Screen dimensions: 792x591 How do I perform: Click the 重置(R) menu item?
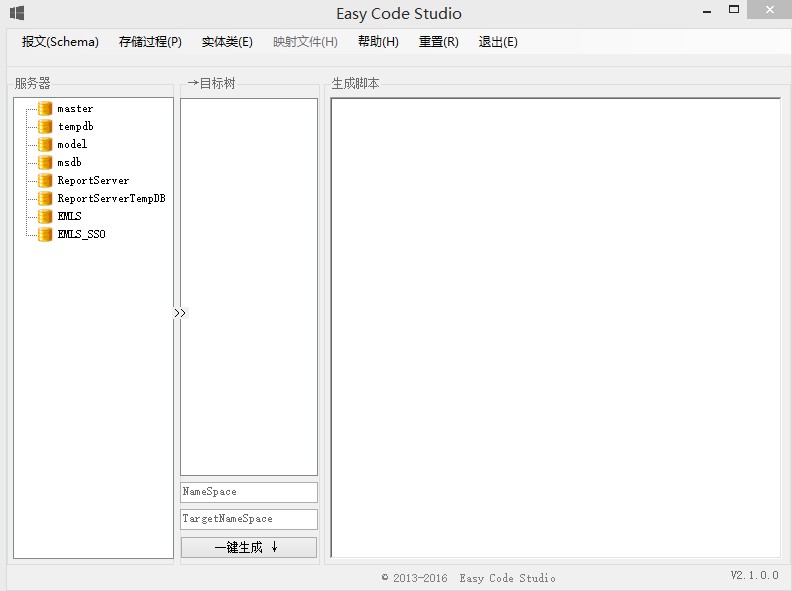[x=438, y=41]
